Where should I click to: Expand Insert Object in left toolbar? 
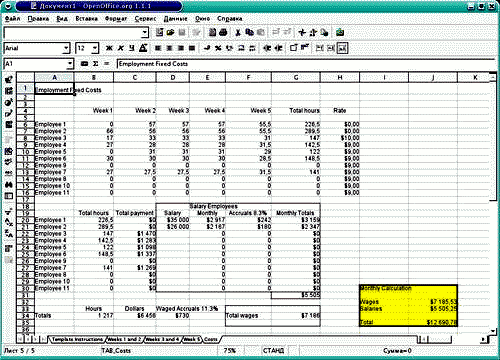[x=9, y=102]
